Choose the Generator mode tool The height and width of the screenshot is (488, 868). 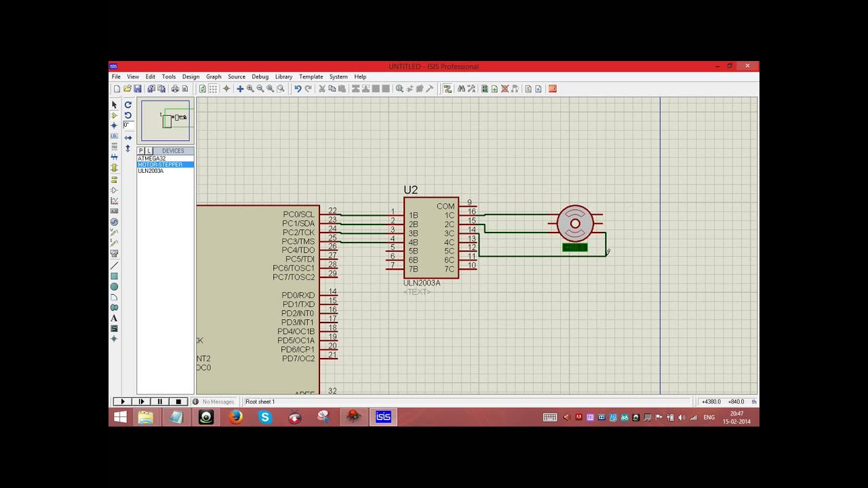tap(114, 222)
